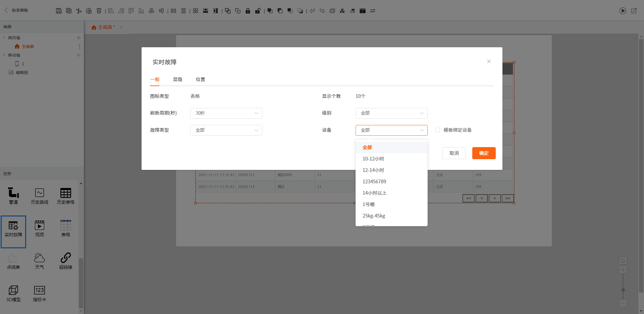Click the 取消 cancel button
Screen dimensions: 644x314
(x=454, y=153)
